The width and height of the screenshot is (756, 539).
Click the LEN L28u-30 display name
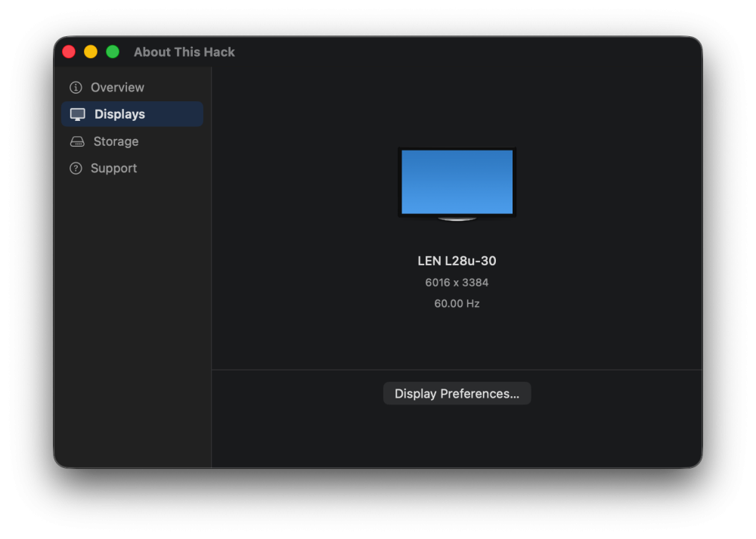(457, 261)
